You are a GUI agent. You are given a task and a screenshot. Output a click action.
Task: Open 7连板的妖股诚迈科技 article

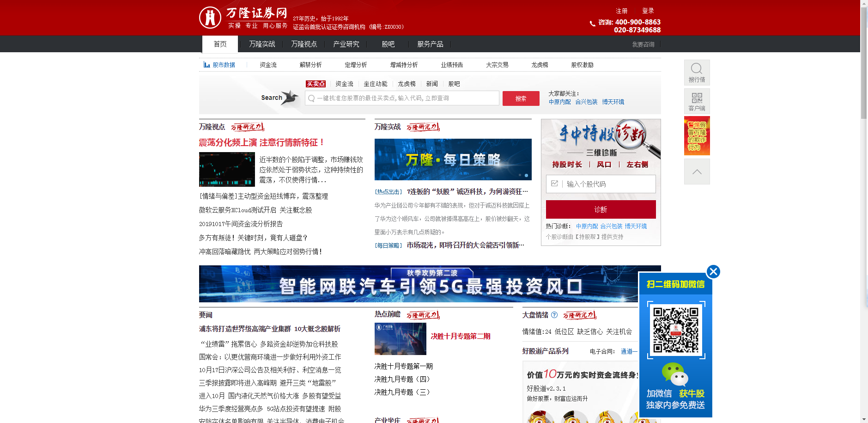tap(467, 191)
